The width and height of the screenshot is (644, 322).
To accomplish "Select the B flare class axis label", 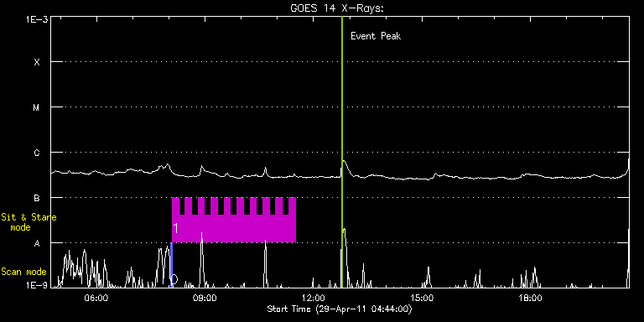I will [x=37, y=198].
